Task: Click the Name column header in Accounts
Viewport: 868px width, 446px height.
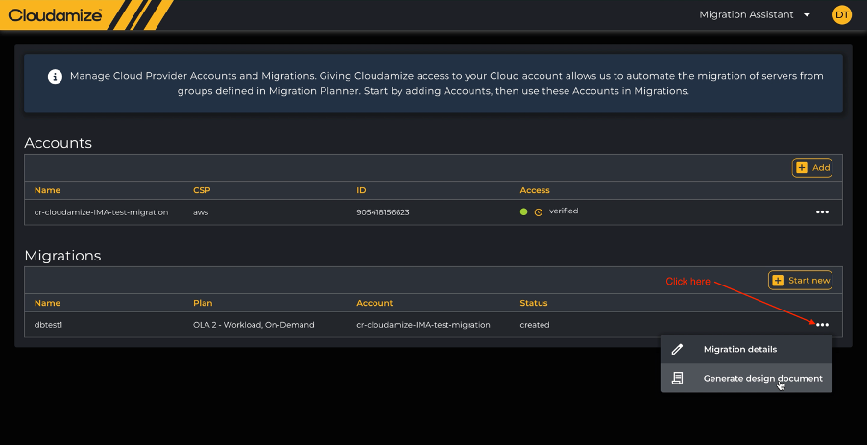Action: click(47, 190)
